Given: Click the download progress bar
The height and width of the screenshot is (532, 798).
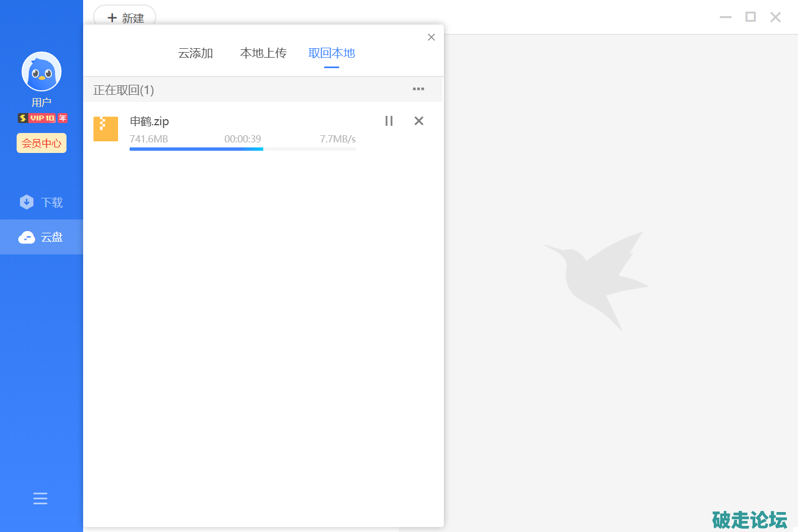Looking at the screenshot, I should coord(243,149).
